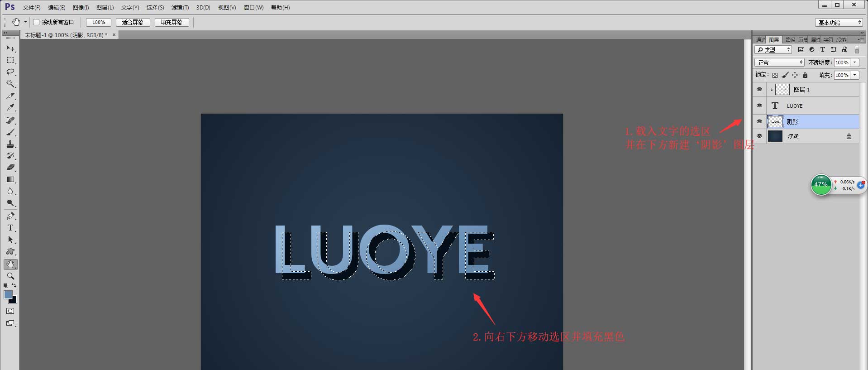This screenshot has height=370, width=868.
Task: Toggle lock position
Action: 795,75
